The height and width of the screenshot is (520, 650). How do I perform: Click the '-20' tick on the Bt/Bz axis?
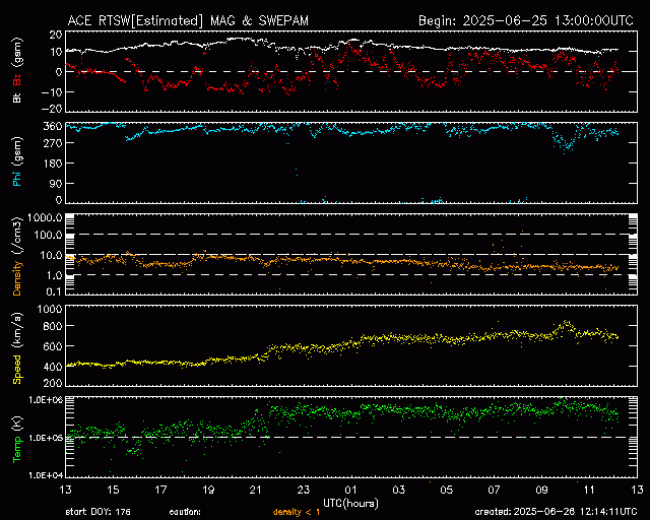tap(51, 109)
